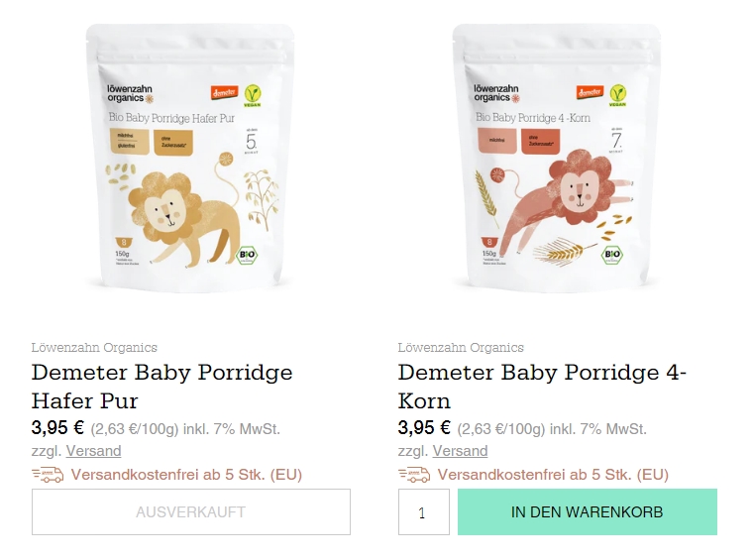752x560 pixels.
Task: Click the Versand link under Hafer Pur
Action: 93,451
